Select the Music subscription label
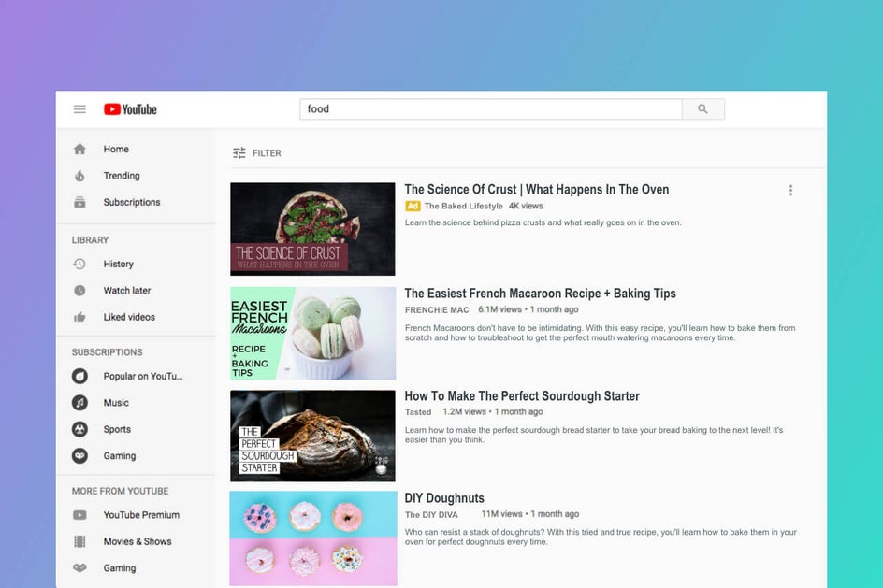The height and width of the screenshot is (588, 883). 116,402
